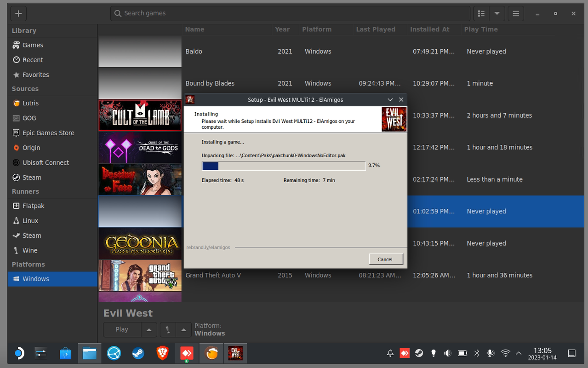
Task: Open Wi-Fi network tray icon
Action: click(505, 353)
